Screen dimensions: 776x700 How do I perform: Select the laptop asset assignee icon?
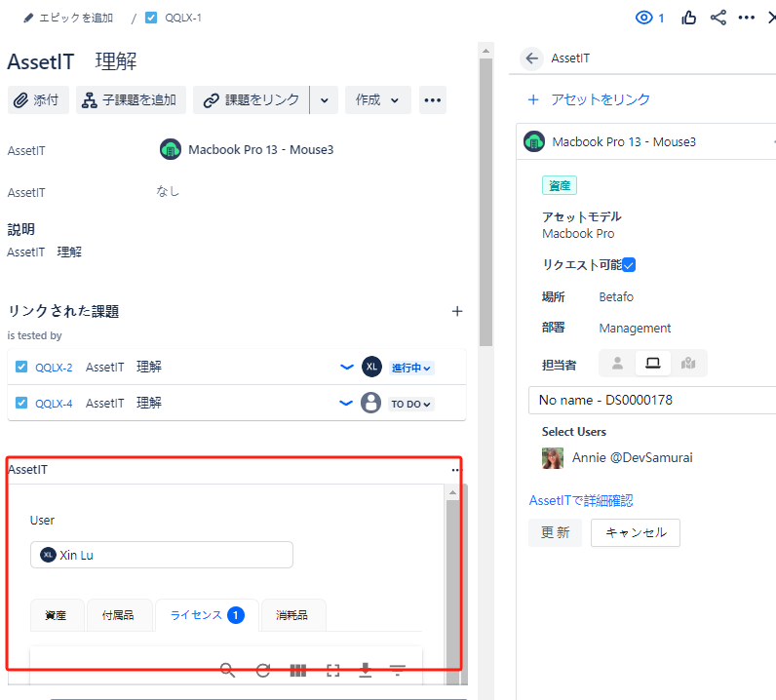[652, 364]
